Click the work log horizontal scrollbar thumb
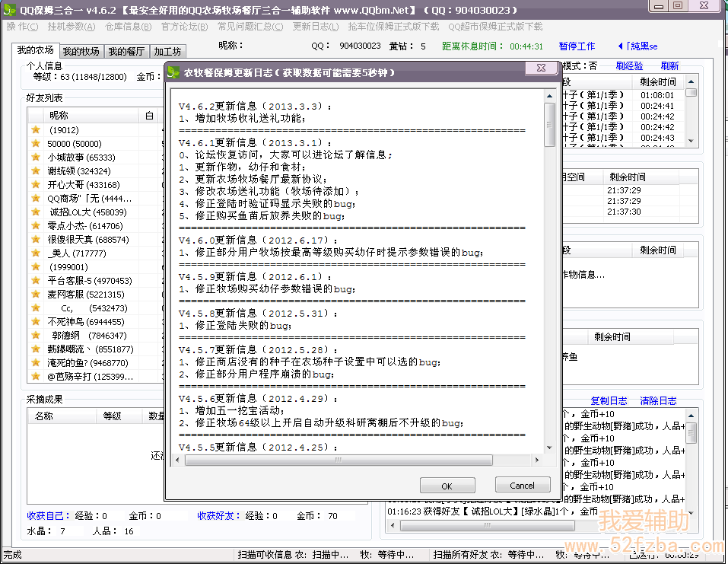Image resolution: width=728 pixels, height=564 pixels. coord(487,525)
